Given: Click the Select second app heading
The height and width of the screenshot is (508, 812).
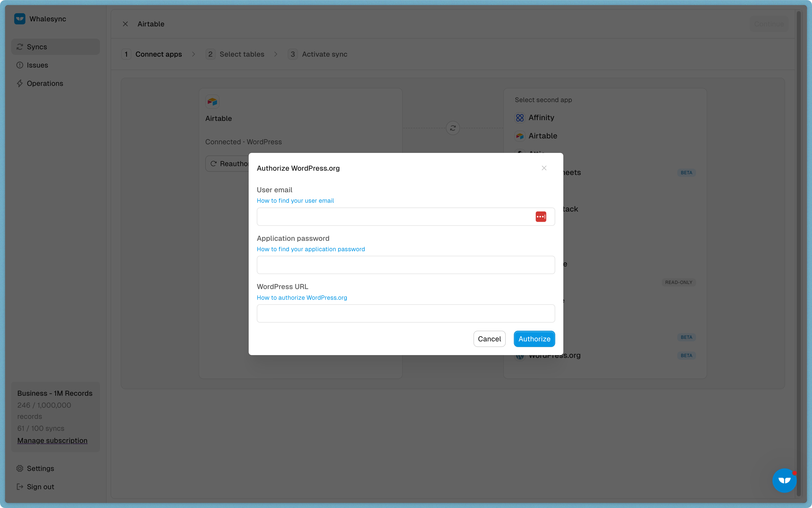Looking at the screenshot, I should [543, 100].
